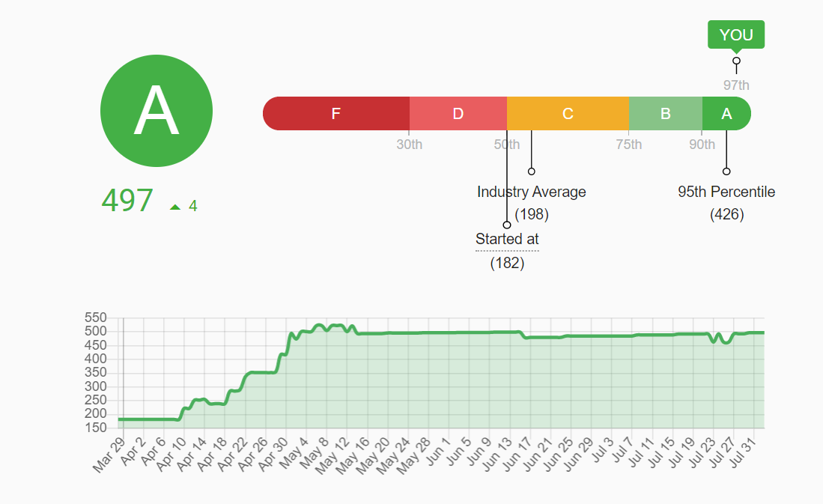The height and width of the screenshot is (504, 823).
Task: Select the light green B grade segment
Action: click(665, 114)
